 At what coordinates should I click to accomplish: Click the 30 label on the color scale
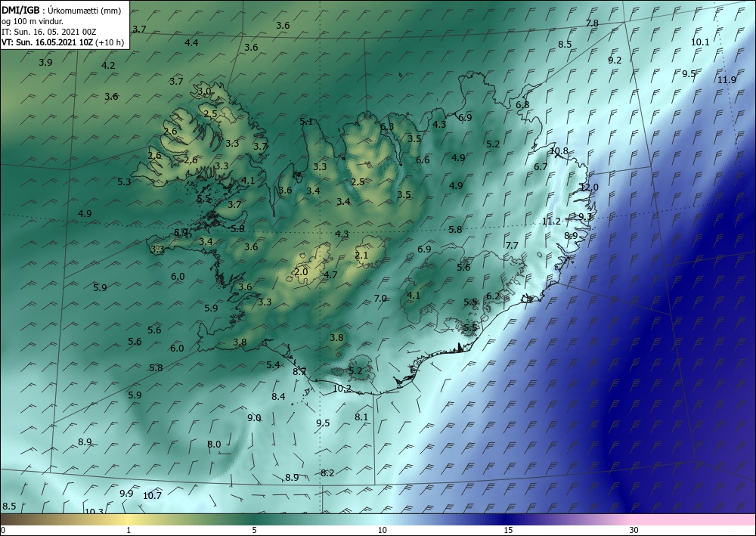634,530
